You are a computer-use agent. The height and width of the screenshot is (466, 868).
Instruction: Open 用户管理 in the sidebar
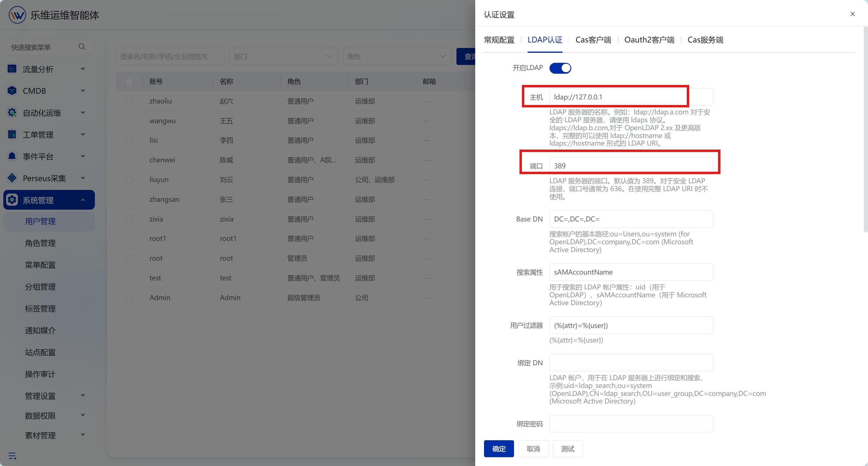click(x=49, y=221)
